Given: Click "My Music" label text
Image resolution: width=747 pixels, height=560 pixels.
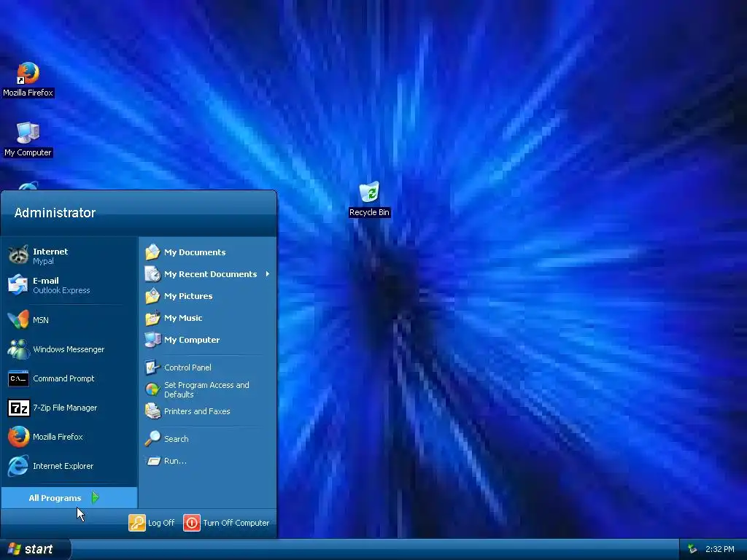Looking at the screenshot, I should coord(183,318).
